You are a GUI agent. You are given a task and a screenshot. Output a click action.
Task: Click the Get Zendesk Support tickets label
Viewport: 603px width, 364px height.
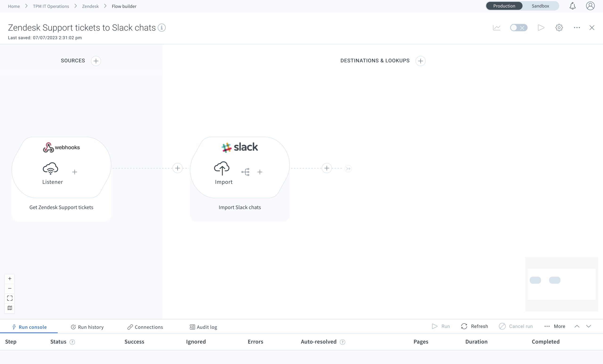[61, 207]
